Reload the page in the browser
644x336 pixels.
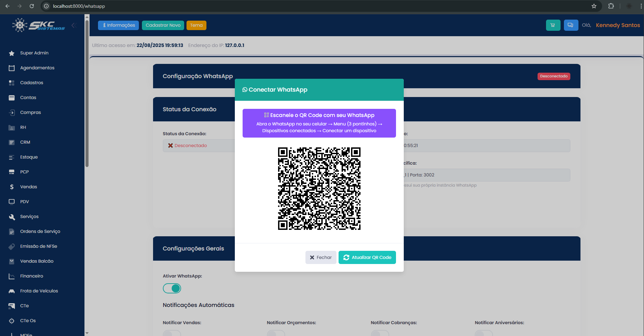(32, 6)
